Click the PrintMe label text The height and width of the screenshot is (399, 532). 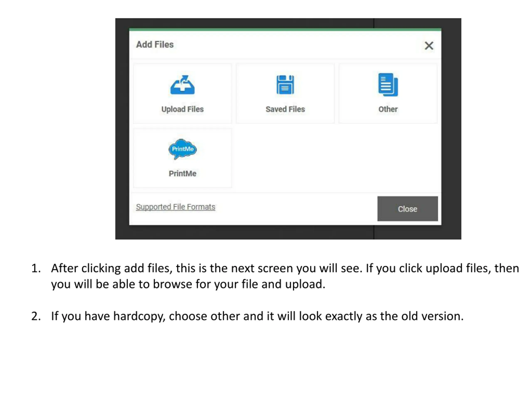(182, 173)
